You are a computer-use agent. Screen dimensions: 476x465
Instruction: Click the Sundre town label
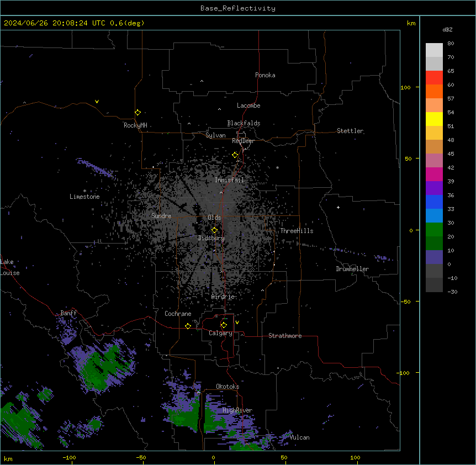(x=161, y=216)
